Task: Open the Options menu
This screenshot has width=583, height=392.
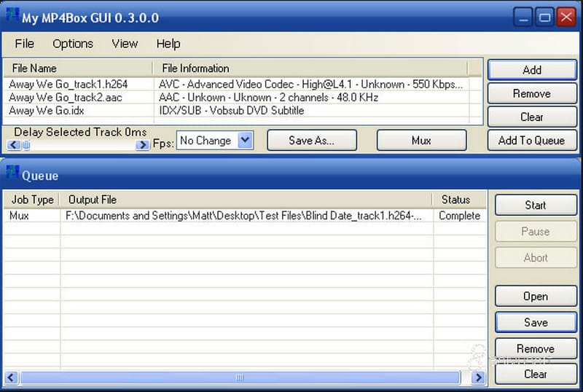Action: 73,44
